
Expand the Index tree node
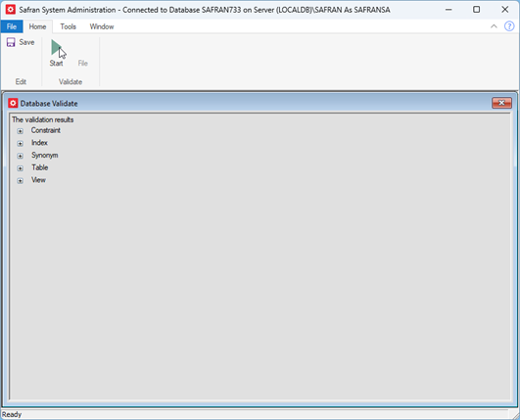pyautogui.click(x=21, y=144)
